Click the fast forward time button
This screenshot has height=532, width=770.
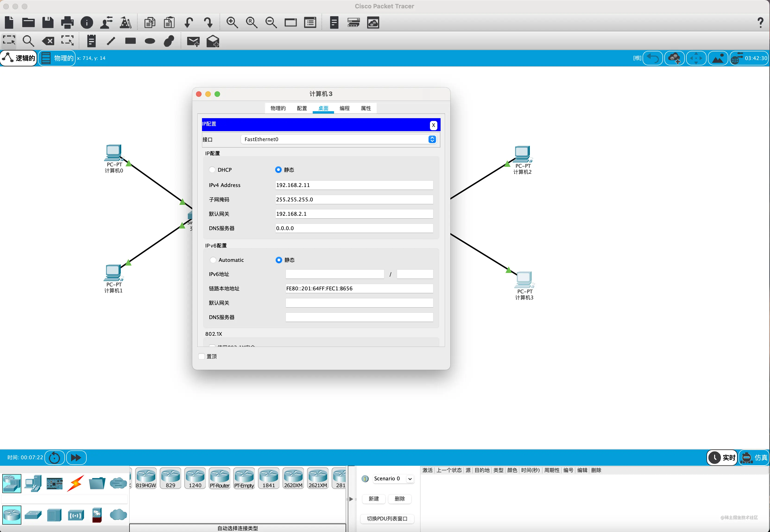point(76,457)
